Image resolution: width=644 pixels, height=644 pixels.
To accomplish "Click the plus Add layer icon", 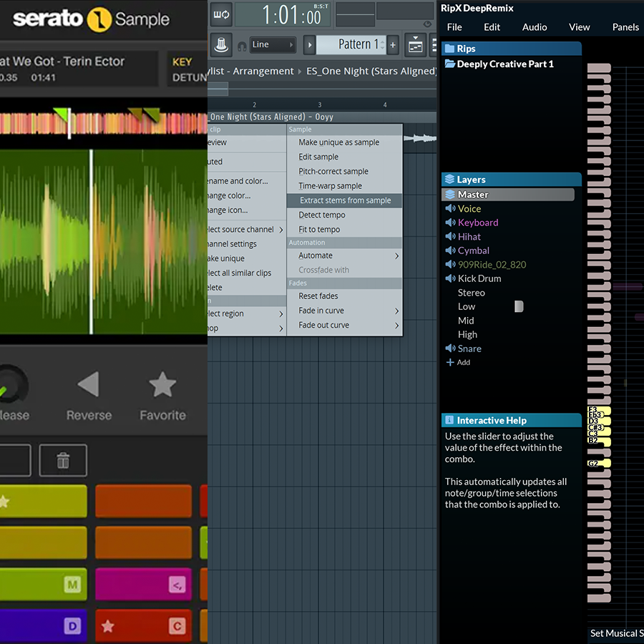I will coord(450,363).
